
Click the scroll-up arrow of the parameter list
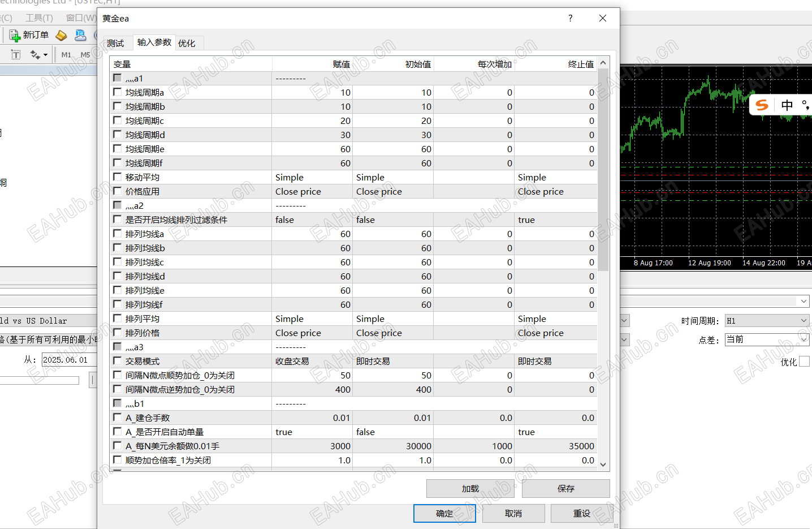point(603,63)
